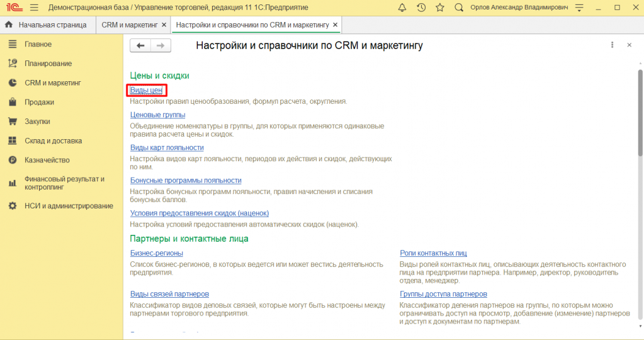644x340 pixels.
Task: Click the vertical scrollbar on the right
Action: click(x=640, y=126)
